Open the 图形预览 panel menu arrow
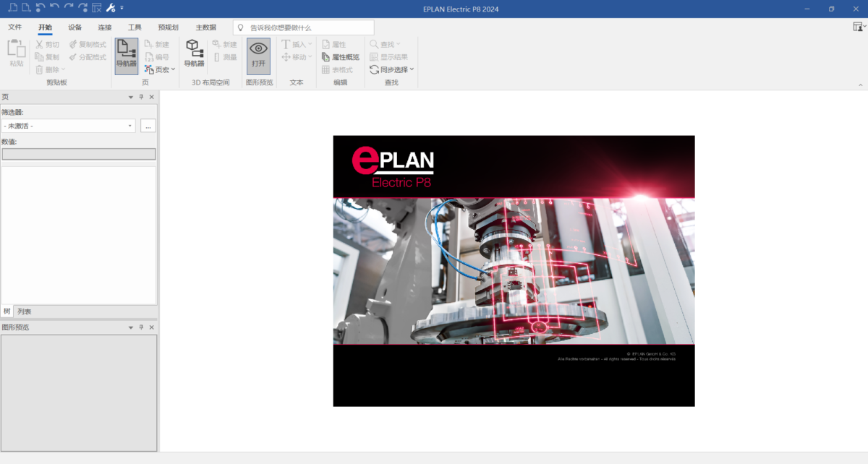Screen dimensions: 868x464 [131, 327]
